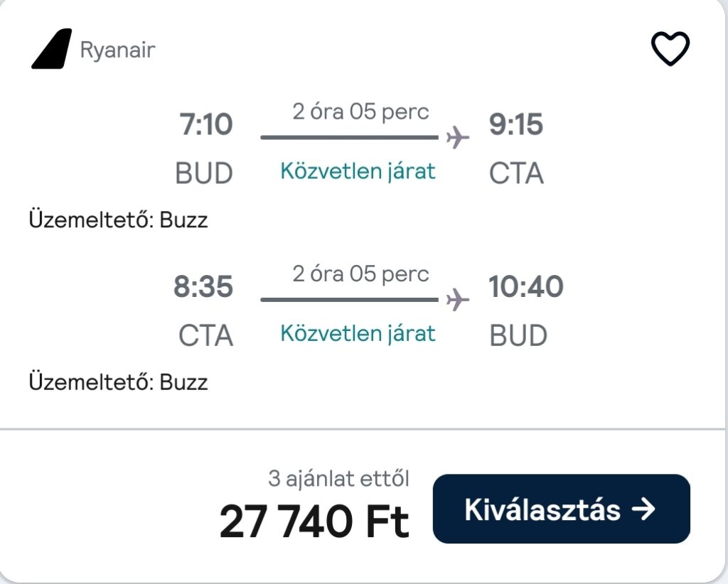
Task: Click the first Üzemeltető: Buzz label
Action: point(119,220)
